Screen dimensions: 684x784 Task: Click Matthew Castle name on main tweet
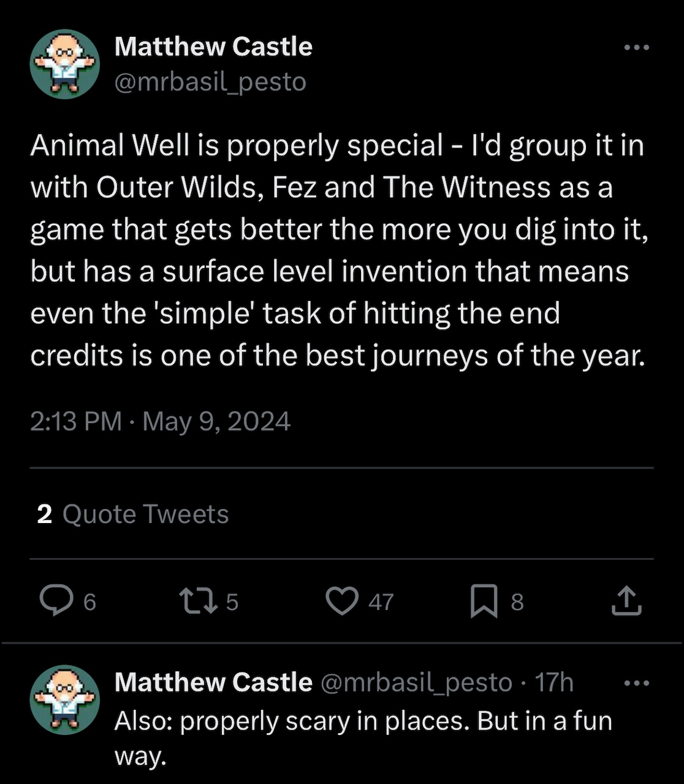click(x=213, y=47)
